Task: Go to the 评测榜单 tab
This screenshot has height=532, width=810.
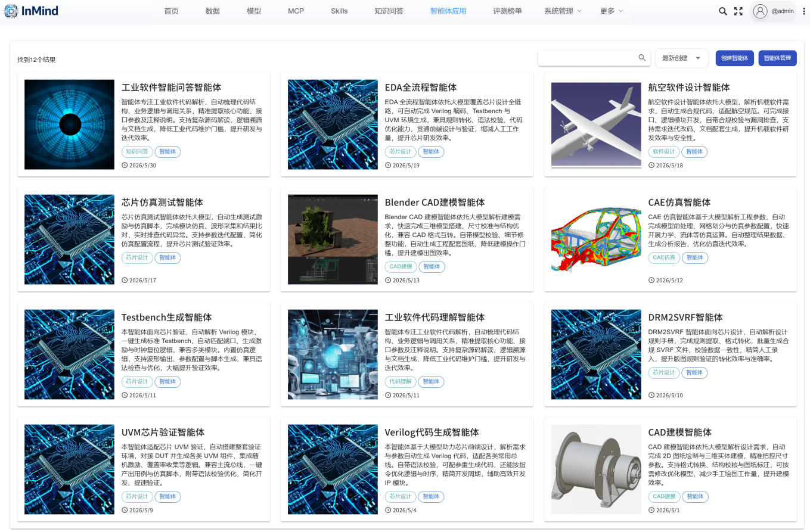Action: tap(507, 11)
